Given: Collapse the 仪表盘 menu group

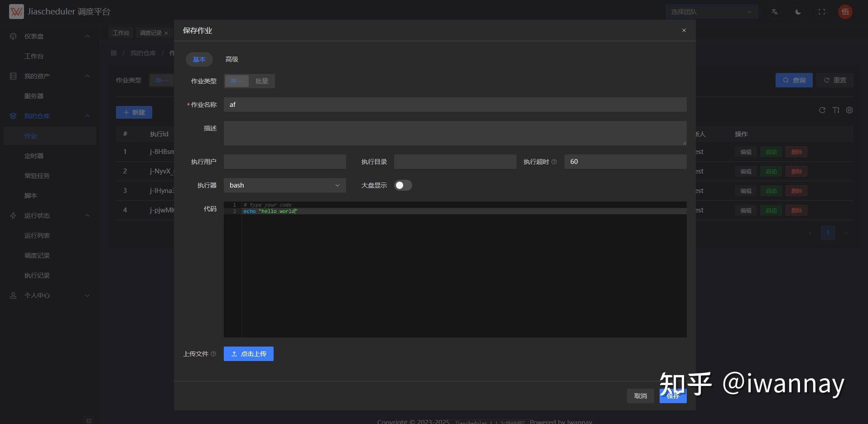Looking at the screenshot, I should pyautogui.click(x=87, y=36).
